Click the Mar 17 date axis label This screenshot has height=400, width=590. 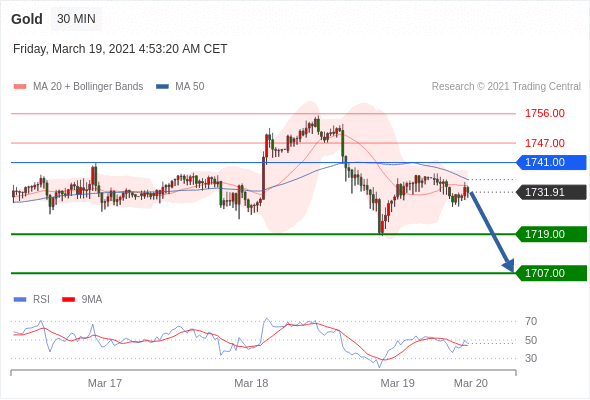tap(105, 383)
